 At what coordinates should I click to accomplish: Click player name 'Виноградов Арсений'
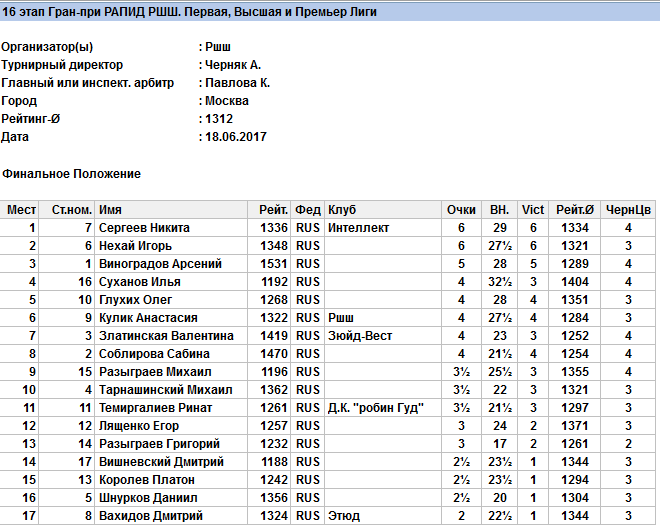[x=160, y=264]
